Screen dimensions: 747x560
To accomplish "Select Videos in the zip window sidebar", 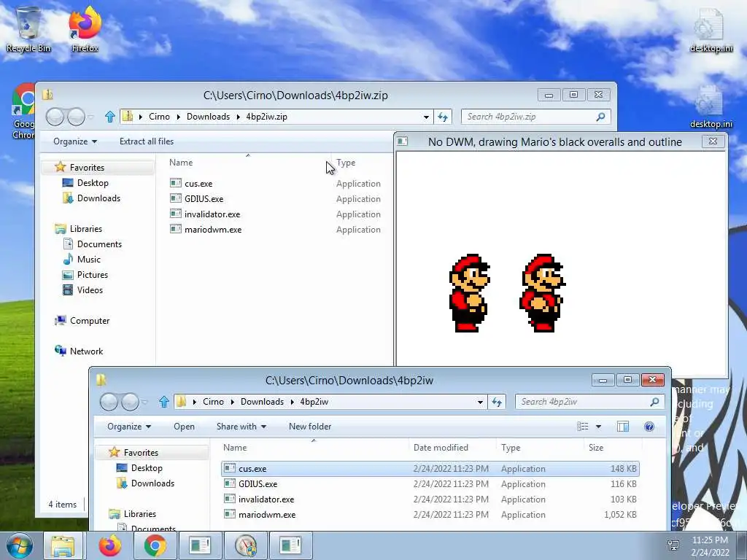I will [x=83, y=290].
